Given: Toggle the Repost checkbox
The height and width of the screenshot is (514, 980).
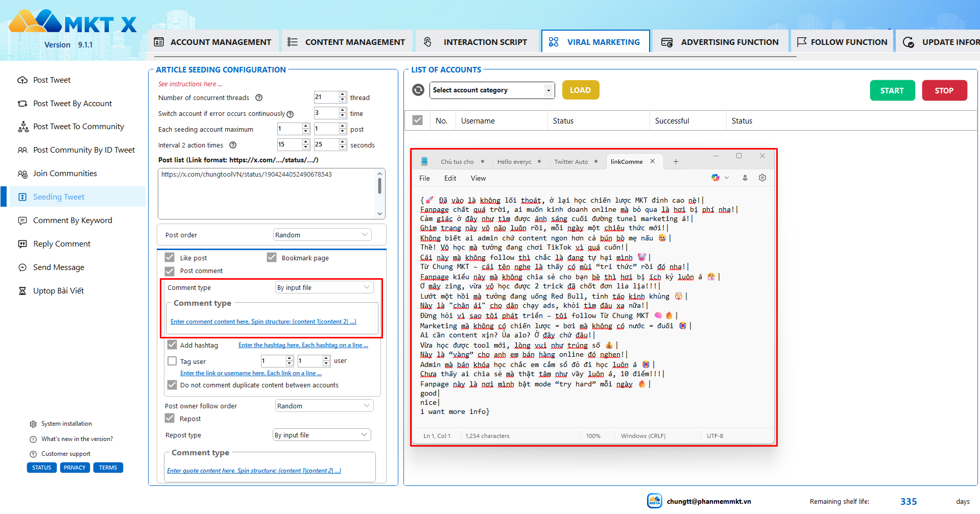Looking at the screenshot, I should coord(170,419).
